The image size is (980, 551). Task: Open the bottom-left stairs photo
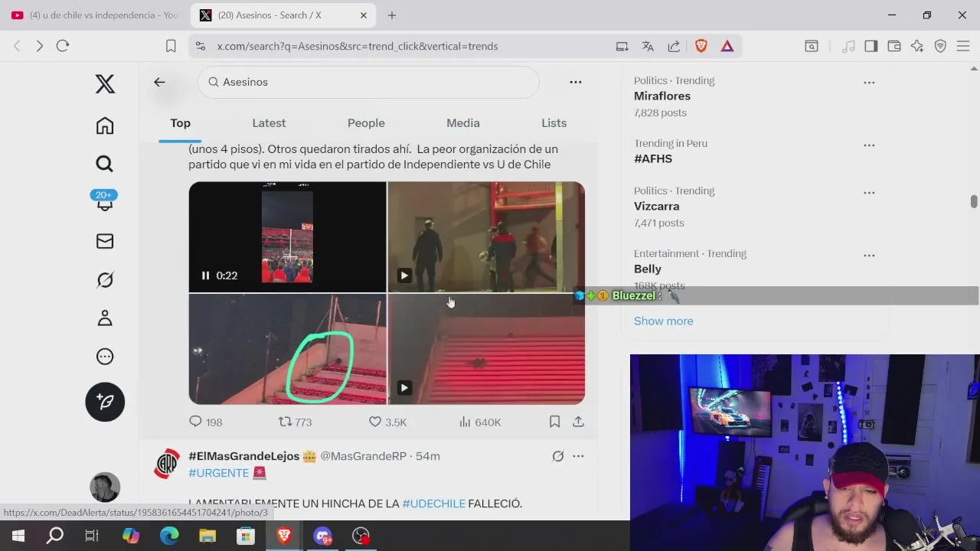point(287,349)
